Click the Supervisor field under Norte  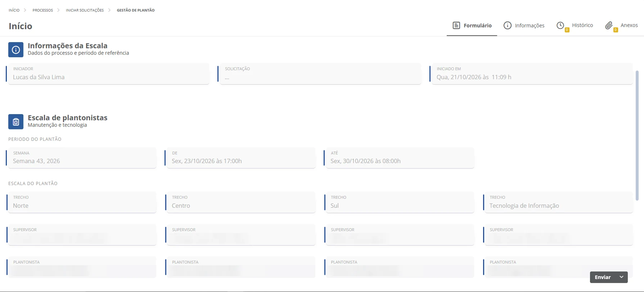pyautogui.click(x=82, y=235)
